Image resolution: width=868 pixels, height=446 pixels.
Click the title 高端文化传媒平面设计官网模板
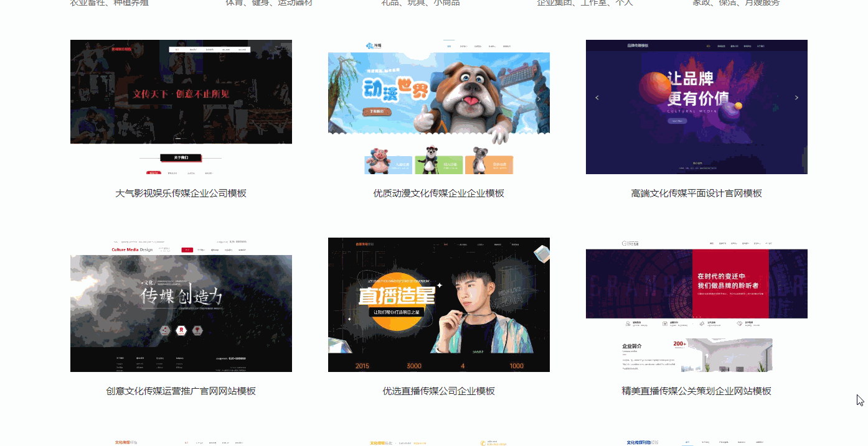(697, 193)
